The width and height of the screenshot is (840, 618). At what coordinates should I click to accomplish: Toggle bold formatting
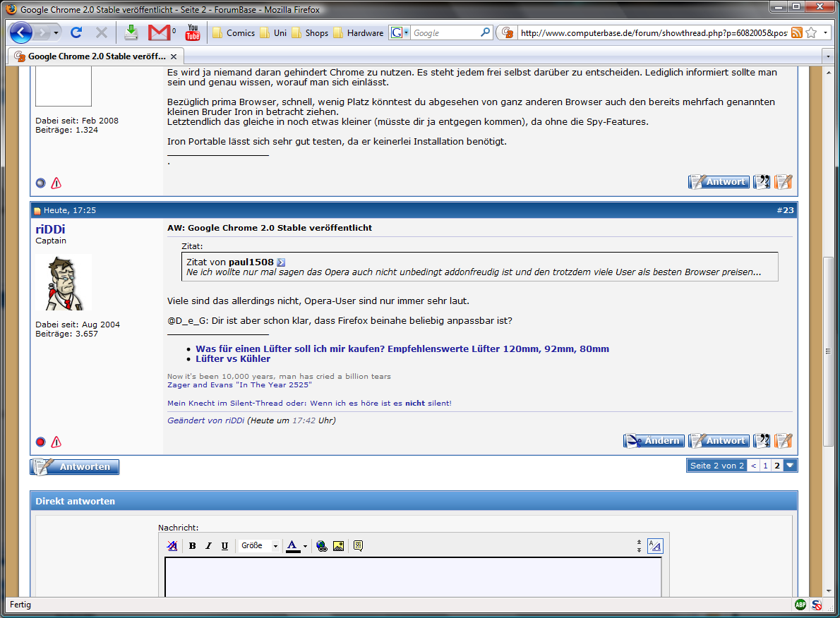[x=192, y=546]
